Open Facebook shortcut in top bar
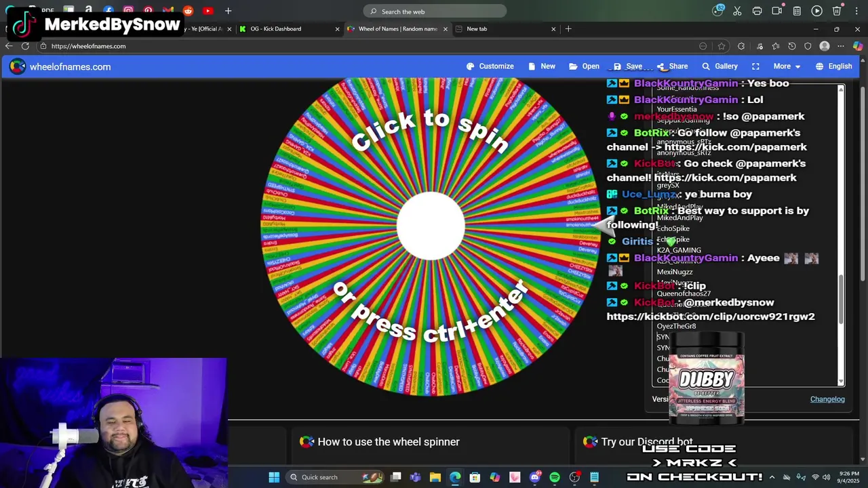Screen dimensions: 868x488 click(x=108, y=11)
